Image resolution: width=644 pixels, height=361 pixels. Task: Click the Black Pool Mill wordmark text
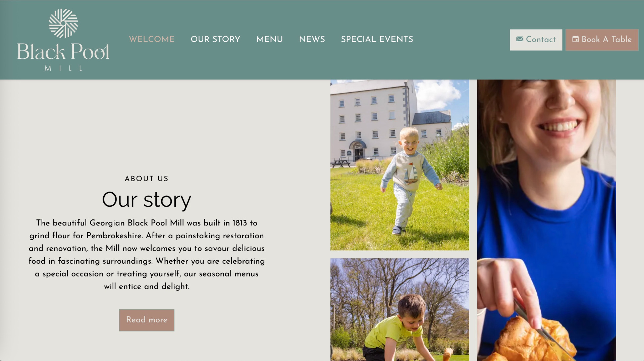(x=63, y=56)
